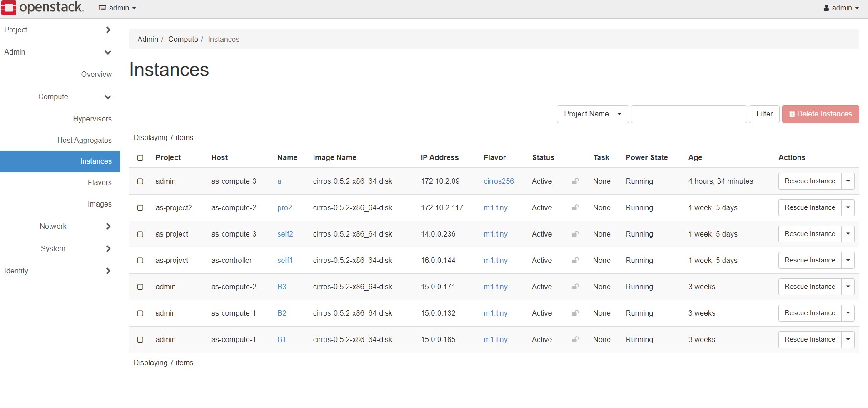Image resolution: width=868 pixels, height=408 pixels.
Task: Open the cirros256 flavor link
Action: coord(499,181)
